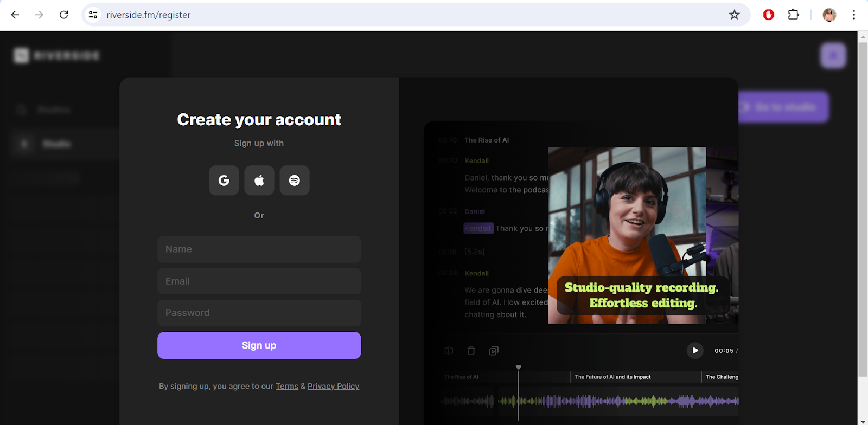The width and height of the screenshot is (868, 425).
Task: Bookmark this page with the star
Action: [735, 15]
